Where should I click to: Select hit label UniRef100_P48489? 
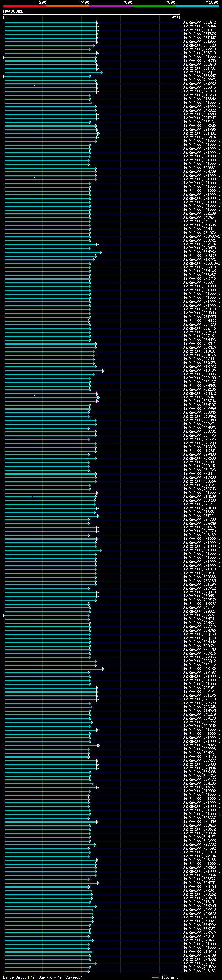[199, 535]
